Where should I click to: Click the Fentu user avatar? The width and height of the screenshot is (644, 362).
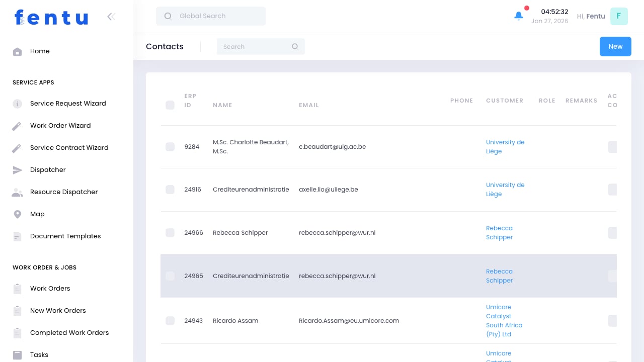pyautogui.click(x=619, y=16)
